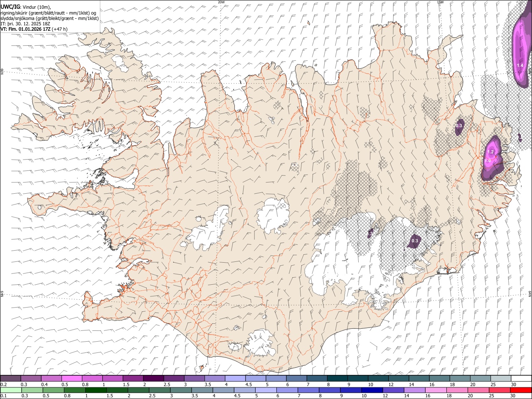Click the dark purple 2–2.5 swatch in the upper legend row
The width and height of the screenshot is (532, 399).
153,379
